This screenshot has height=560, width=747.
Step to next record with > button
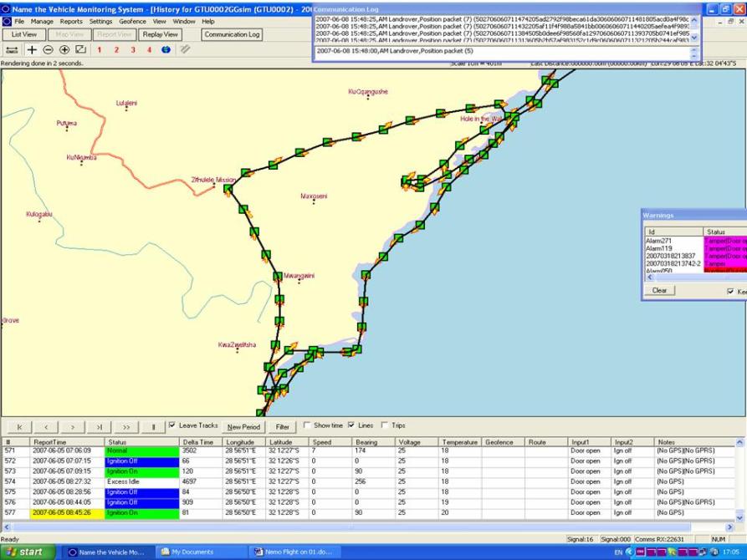pos(73,426)
